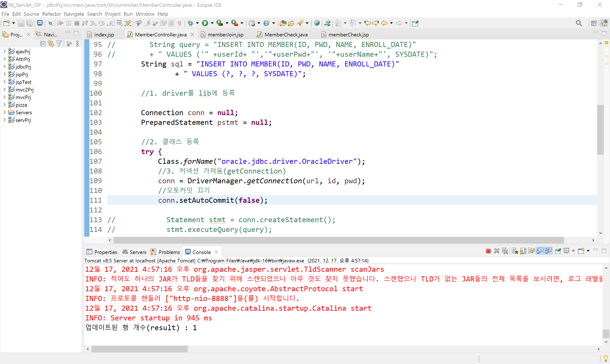Open the Problems view tab
Viewport: 610px width, 364px height.
[x=165, y=252]
